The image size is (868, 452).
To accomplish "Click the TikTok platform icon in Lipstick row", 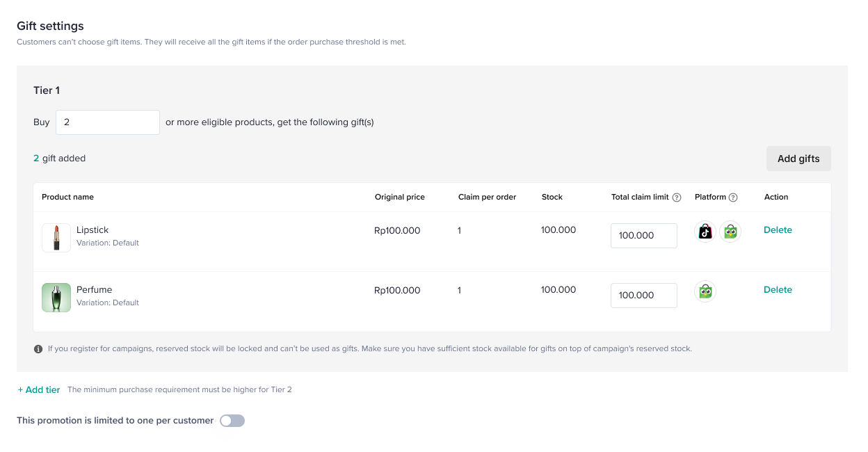I will 705,232.
